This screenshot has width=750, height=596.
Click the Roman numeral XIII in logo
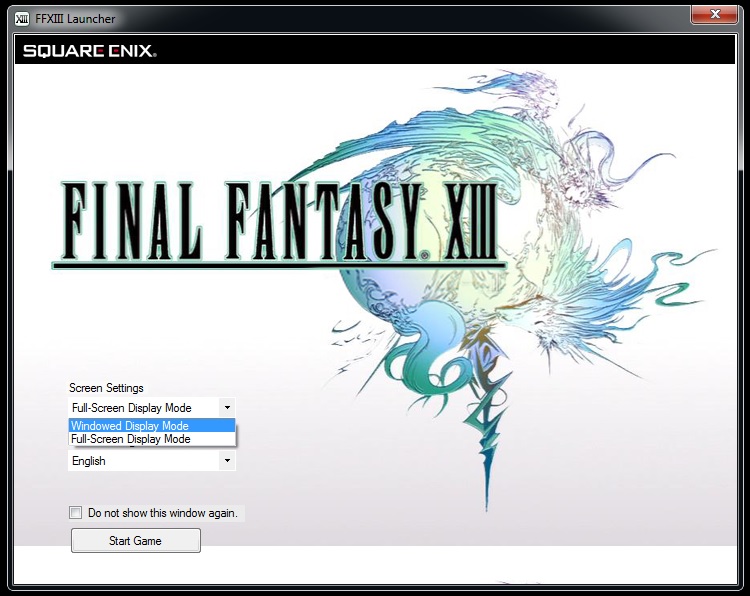pos(470,221)
